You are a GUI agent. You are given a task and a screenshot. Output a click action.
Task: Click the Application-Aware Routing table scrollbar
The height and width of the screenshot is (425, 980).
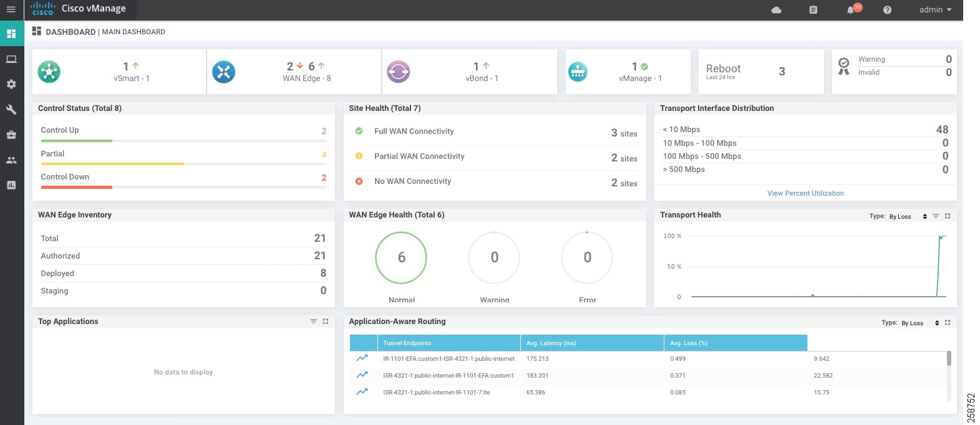click(x=949, y=358)
